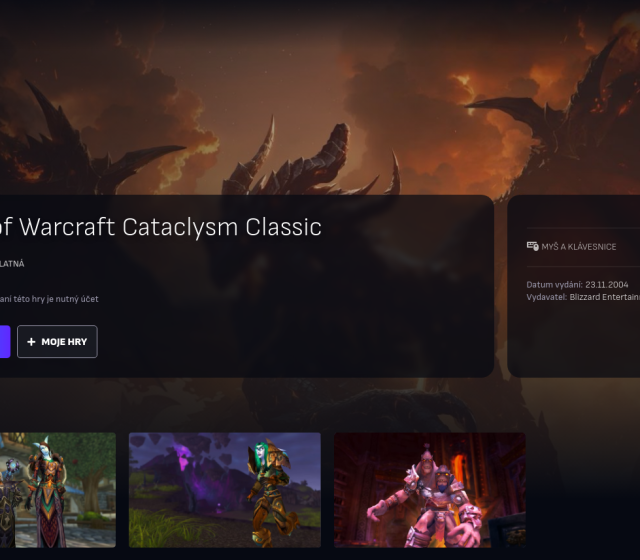Click the Blizzard publisher name

coord(605,297)
